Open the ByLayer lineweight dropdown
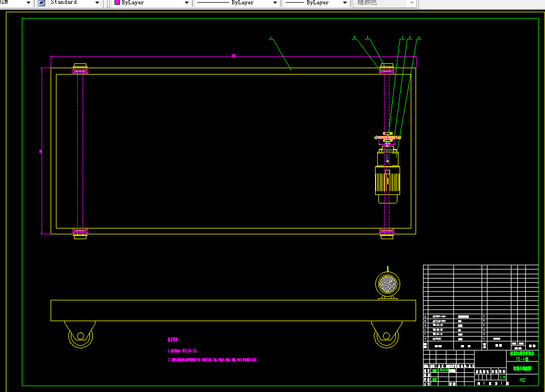Screen dimensions: 545x392 coord(316,3)
